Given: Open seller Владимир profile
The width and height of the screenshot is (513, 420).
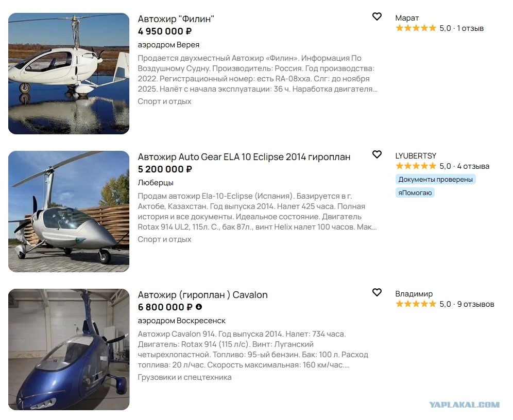Looking at the screenshot, I should click(414, 294).
